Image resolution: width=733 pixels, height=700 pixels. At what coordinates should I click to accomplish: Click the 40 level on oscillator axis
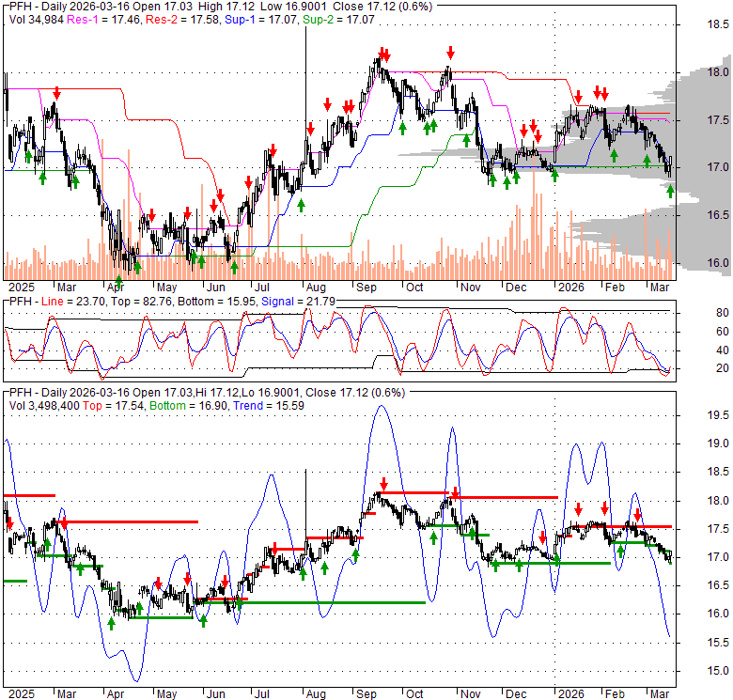click(723, 350)
